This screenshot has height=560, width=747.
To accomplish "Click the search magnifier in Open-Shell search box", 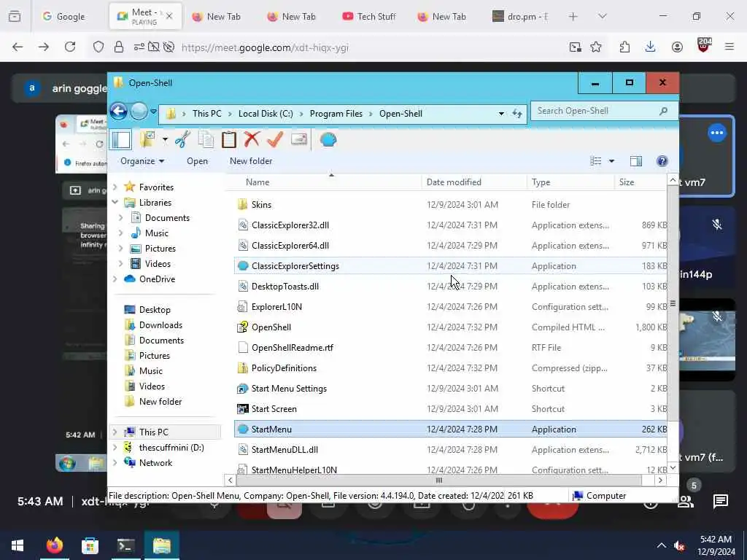I will click(663, 111).
